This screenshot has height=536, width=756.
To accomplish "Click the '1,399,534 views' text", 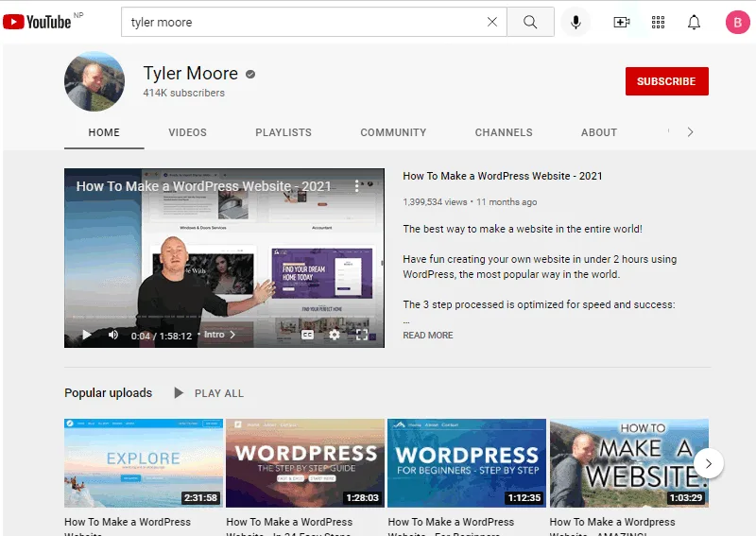I will coord(435,202).
